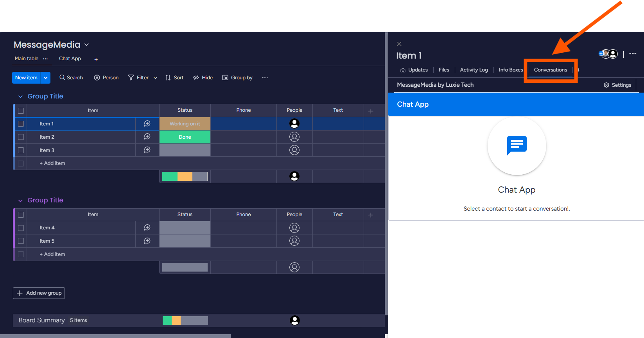Open Main table tab options ellipsis

[x=45, y=59]
